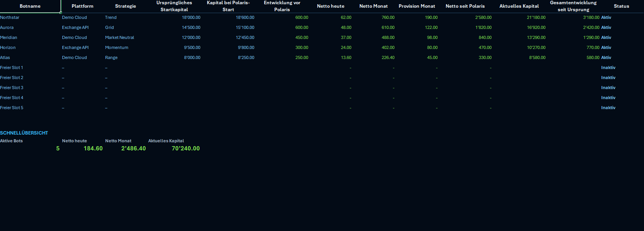Select the Gesamtentwicklung seit Ursprung header
This screenshot has height=231, width=644.
coord(574,6)
